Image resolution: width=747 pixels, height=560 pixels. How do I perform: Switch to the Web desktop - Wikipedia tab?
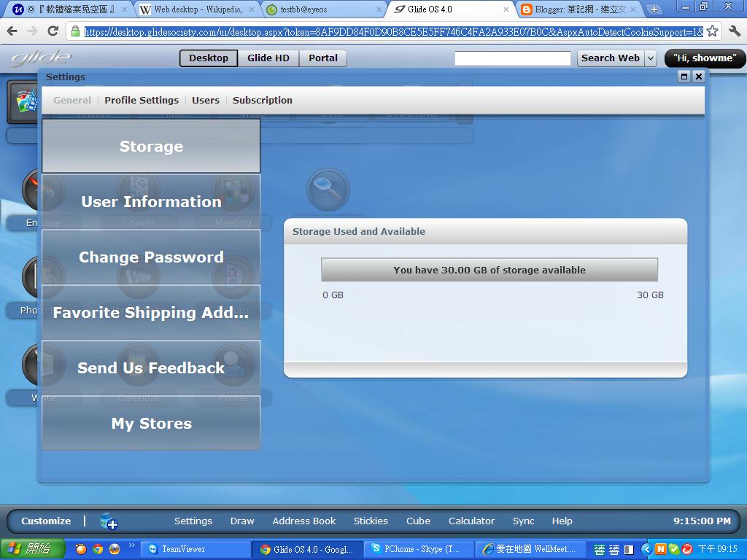198,9
